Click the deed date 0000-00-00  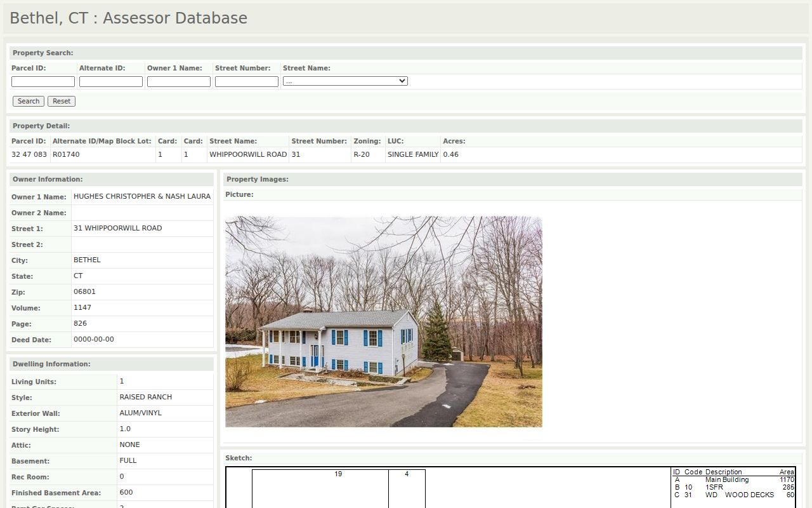pos(94,340)
